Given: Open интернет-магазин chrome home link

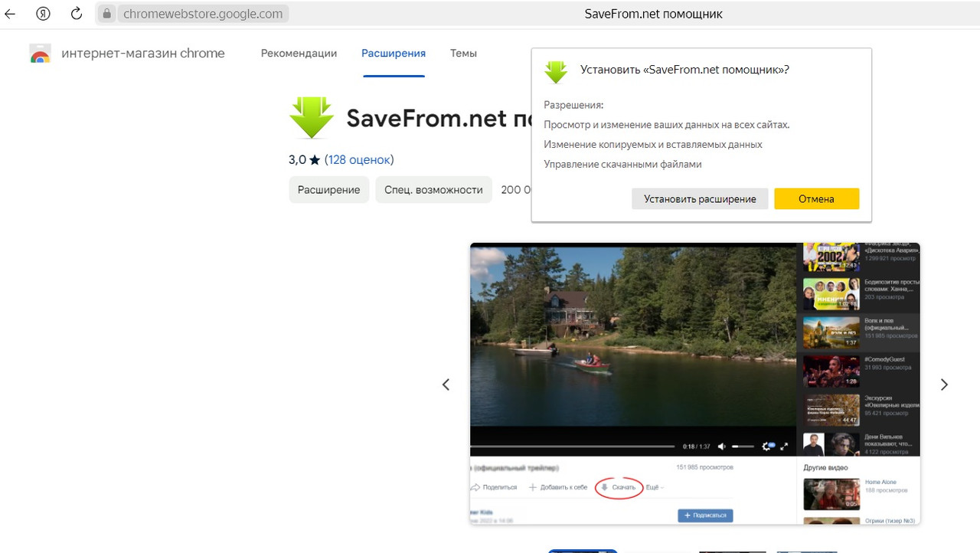Looking at the screenshot, I should pos(143,54).
